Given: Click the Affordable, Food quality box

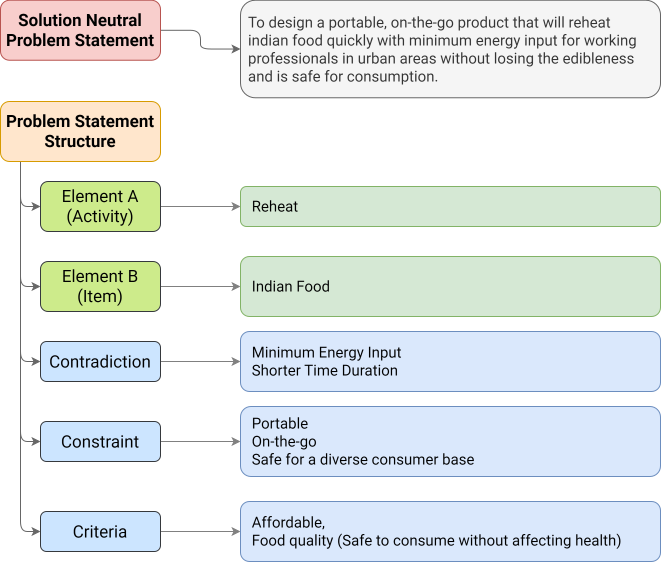Looking at the screenshot, I should click(450, 531).
